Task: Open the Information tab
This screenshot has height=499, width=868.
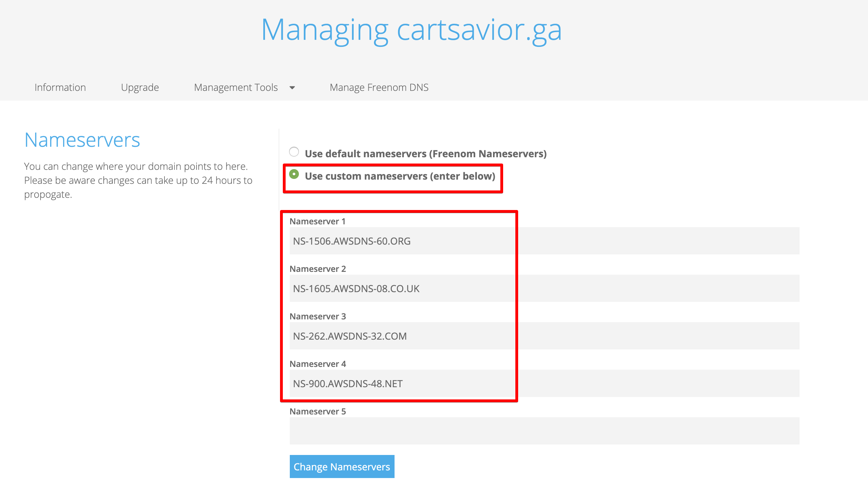Action: (60, 87)
